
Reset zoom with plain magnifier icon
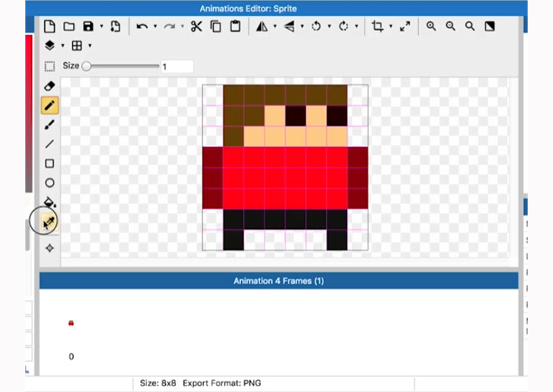coord(470,26)
